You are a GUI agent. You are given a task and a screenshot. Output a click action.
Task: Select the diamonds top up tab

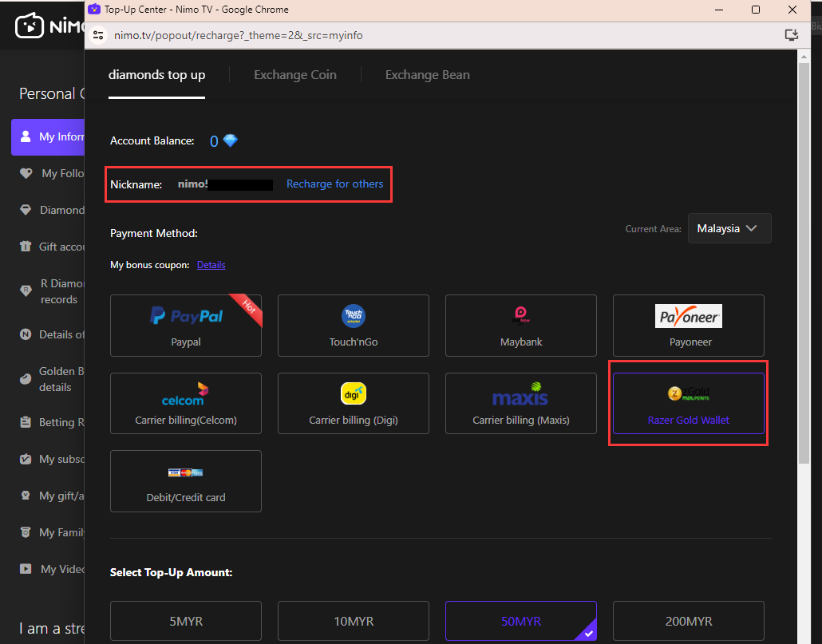pos(156,75)
